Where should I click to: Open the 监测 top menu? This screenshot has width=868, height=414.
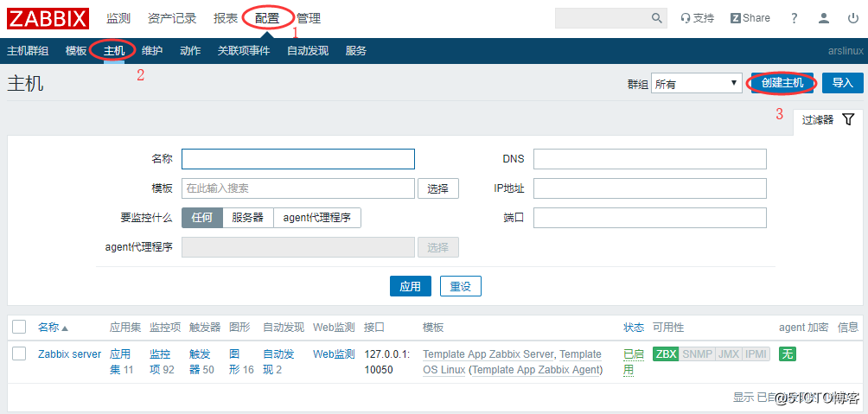click(x=118, y=18)
